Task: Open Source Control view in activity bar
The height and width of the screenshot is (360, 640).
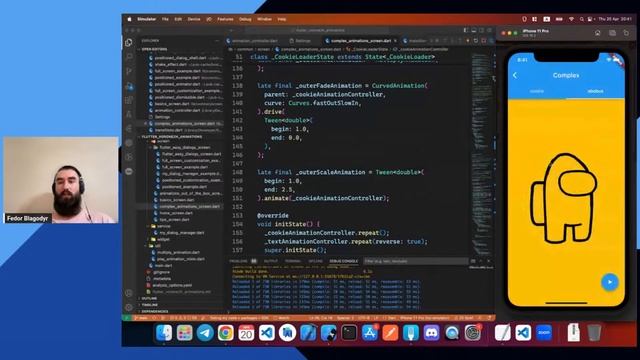Action: (129, 71)
